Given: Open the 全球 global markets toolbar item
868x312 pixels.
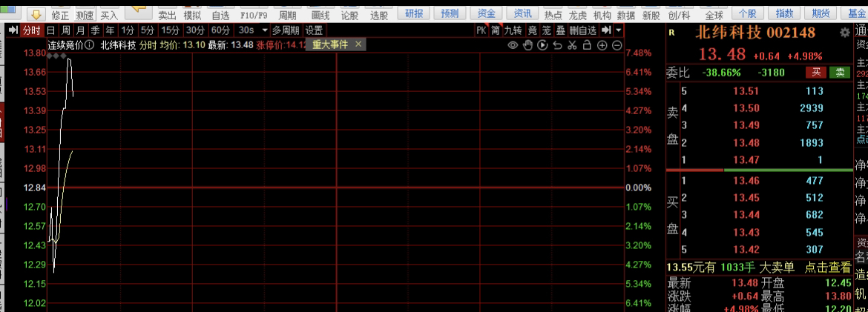Looking at the screenshot, I should 714,16.
